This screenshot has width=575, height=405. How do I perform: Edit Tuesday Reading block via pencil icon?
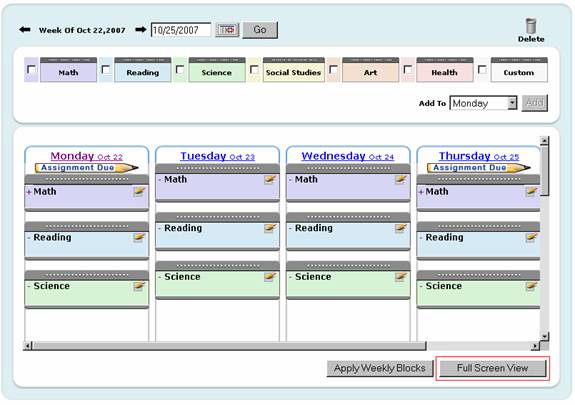270,228
